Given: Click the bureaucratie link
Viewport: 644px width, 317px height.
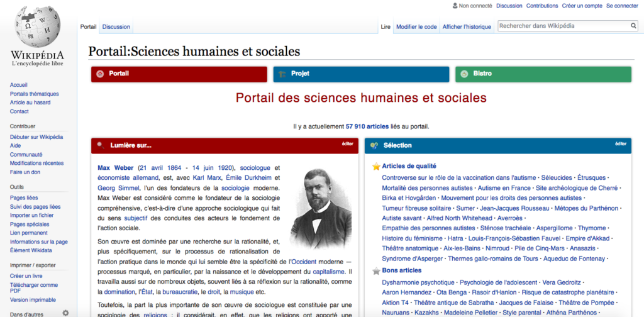Looking at the screenshot, I should click(179, 292).
